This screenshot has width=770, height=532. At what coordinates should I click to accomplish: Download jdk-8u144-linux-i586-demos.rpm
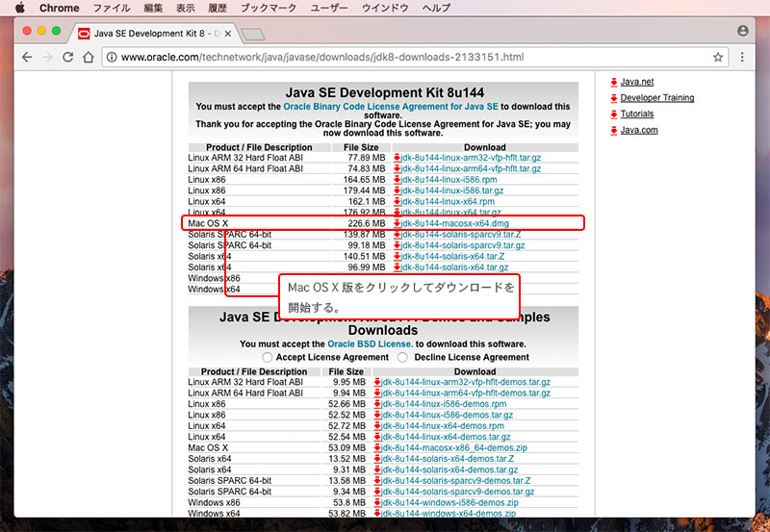pyautogui.click(x=444, y=404)
